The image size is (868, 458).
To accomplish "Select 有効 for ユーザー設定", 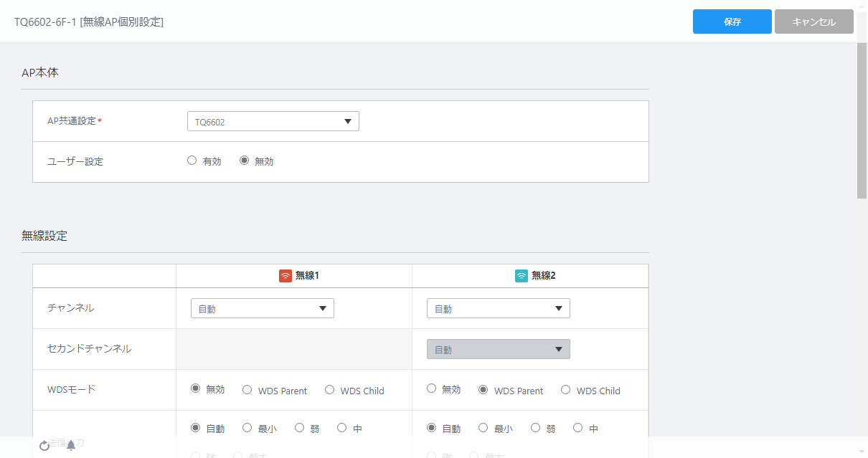I will coord(192,161).
